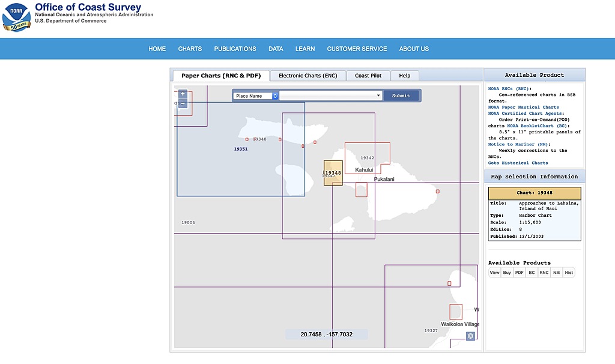This screenshot has height=364, width=615.
Task: Open the empty place selection combo box
Action: point(331,96)
